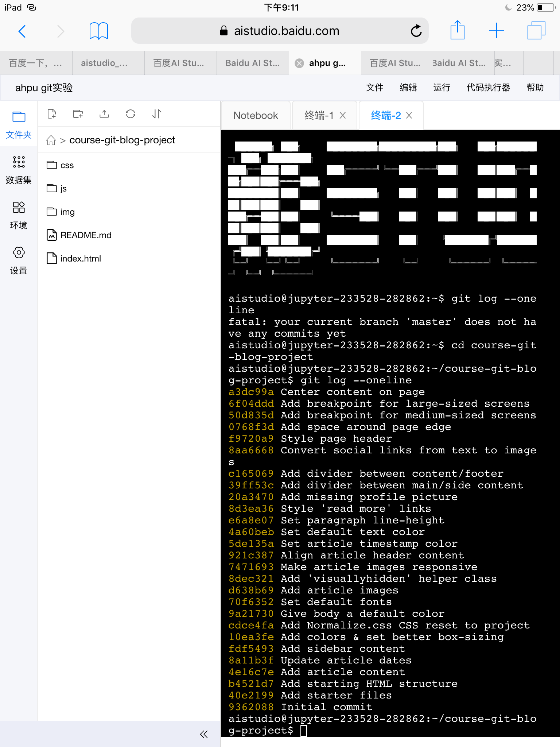The width and height of the screenshot is (560, 747).
Task: Tap the aistudio.baidu.com address bar
Action: tap(280, 31)
